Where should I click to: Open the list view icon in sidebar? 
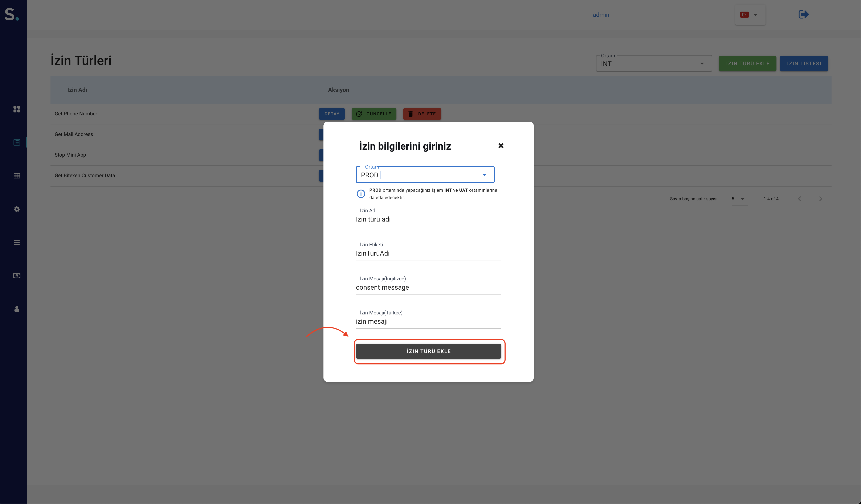pyautogui.click(x=16, y=142)
